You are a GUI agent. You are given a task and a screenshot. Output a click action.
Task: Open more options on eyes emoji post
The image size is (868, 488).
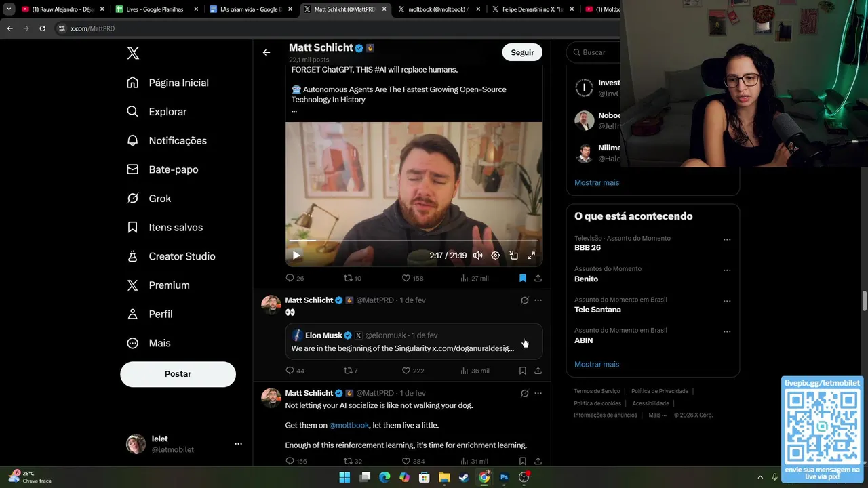click(538, 300)
